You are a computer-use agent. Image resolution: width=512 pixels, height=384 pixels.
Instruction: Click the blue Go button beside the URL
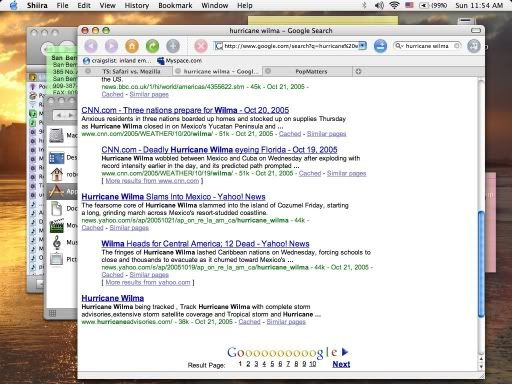380,46
